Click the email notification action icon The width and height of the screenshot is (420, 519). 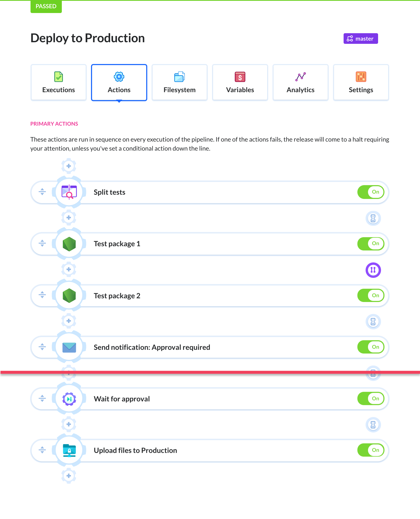coord(69,347)
